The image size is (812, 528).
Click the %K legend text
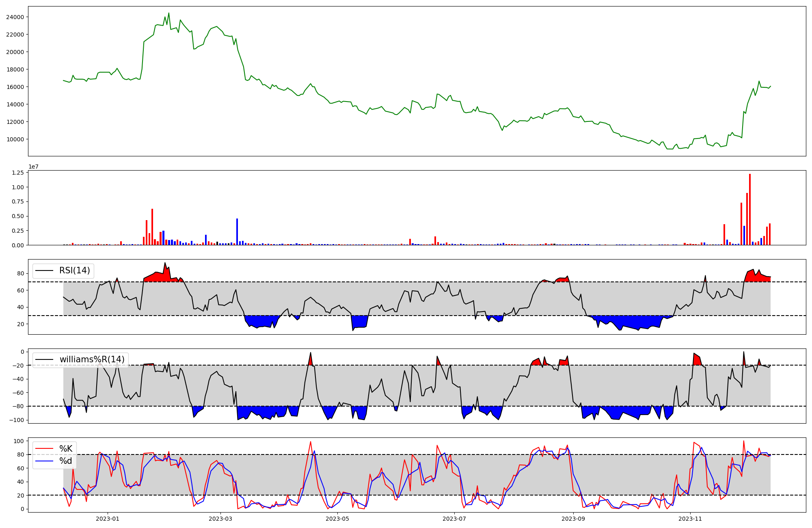(x=66, y=448)
